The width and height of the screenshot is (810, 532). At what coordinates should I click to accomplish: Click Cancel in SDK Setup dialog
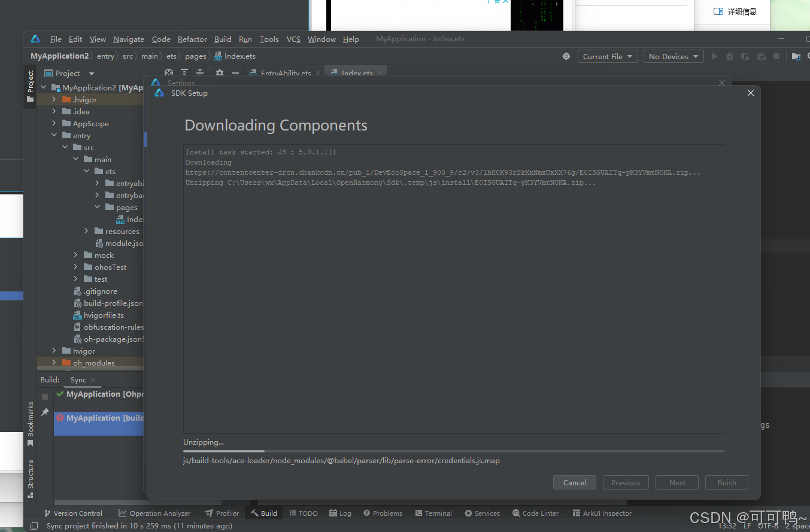tap(574, 482)
